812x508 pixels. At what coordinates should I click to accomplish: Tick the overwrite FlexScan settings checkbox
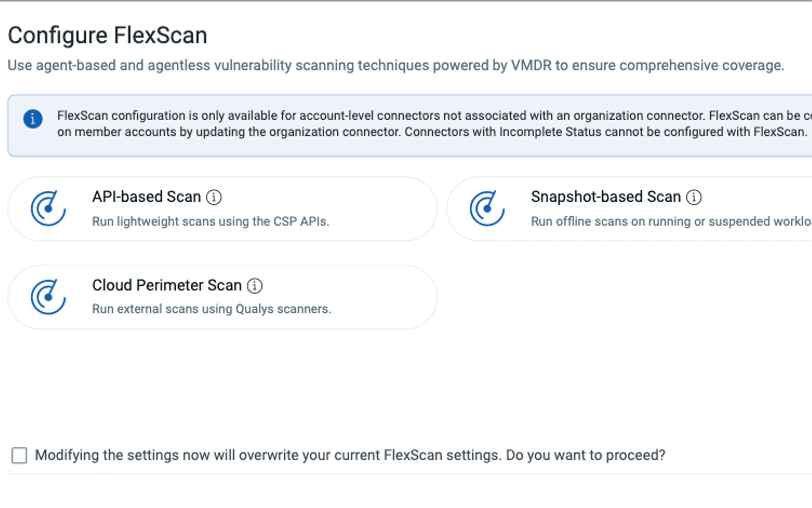(x=19, y=455)
